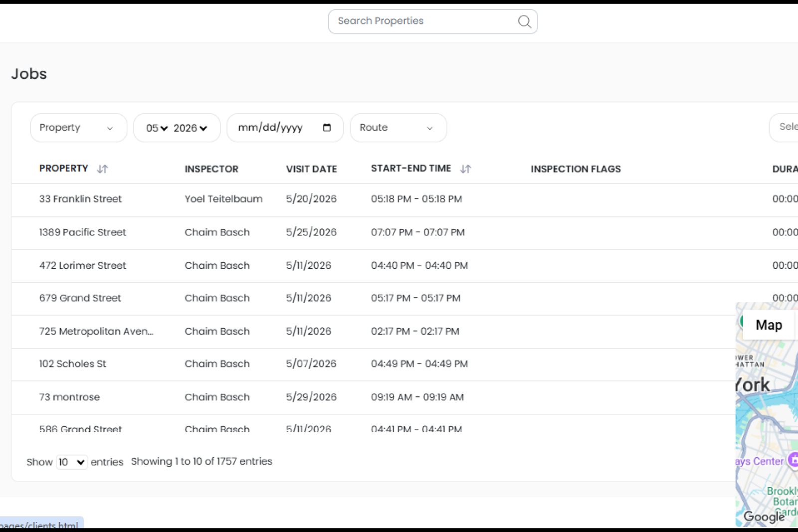Image resolution: width=798 pixels, height=532 pixels.
Task: Open the month 05 dropdown
Action: click(157, 128)
